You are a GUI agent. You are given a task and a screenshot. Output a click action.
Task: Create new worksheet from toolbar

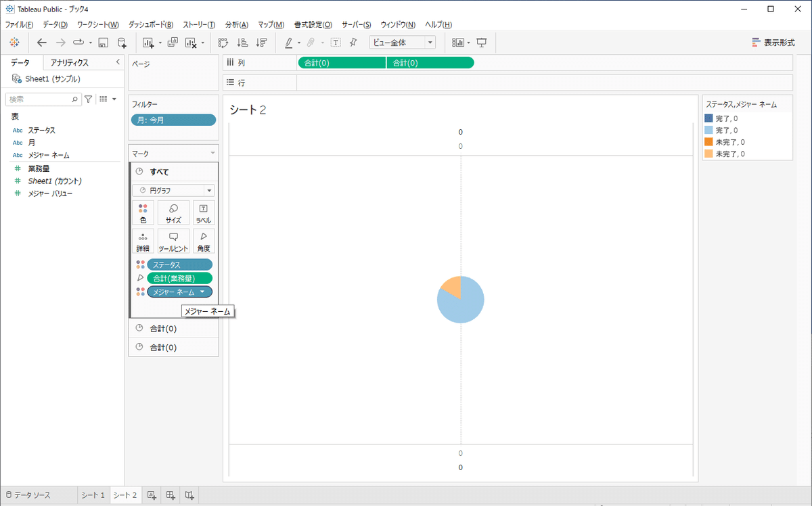(x=149, y=43)
